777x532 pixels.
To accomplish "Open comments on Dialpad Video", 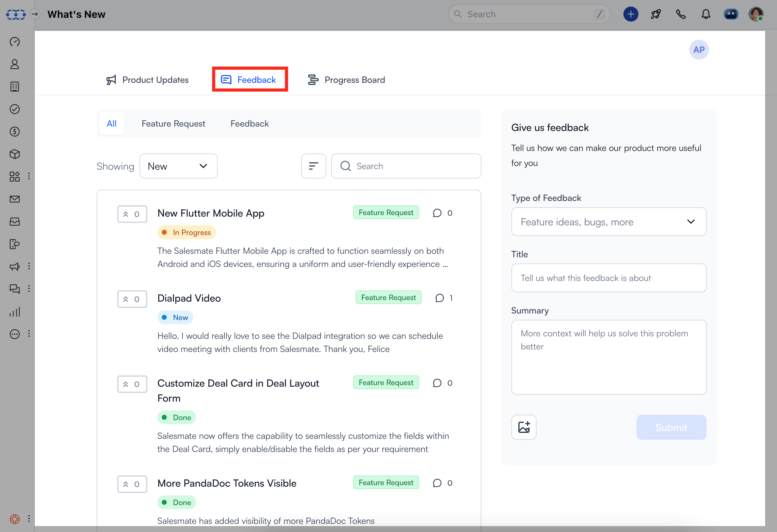I will coord(444,298).
